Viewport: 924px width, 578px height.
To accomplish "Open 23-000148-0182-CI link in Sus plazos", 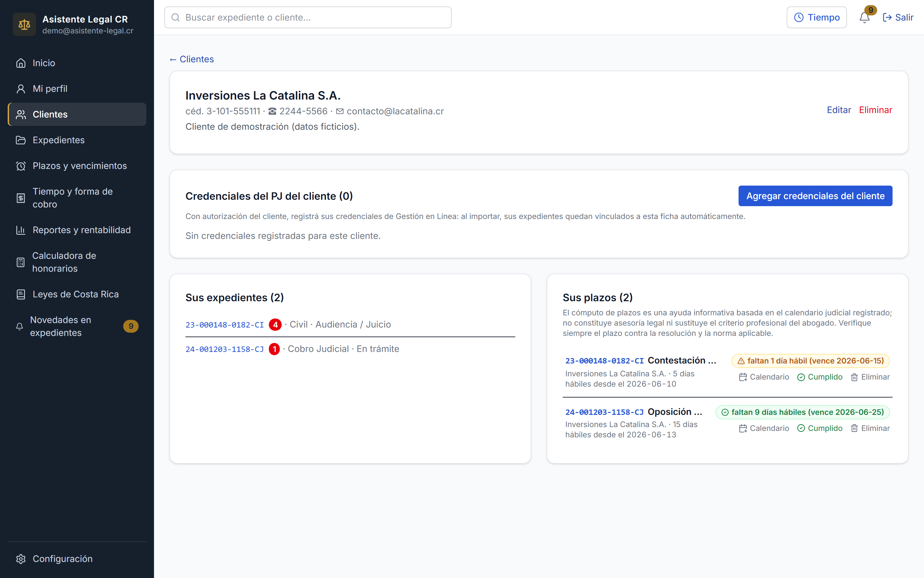I will [604, 361].
